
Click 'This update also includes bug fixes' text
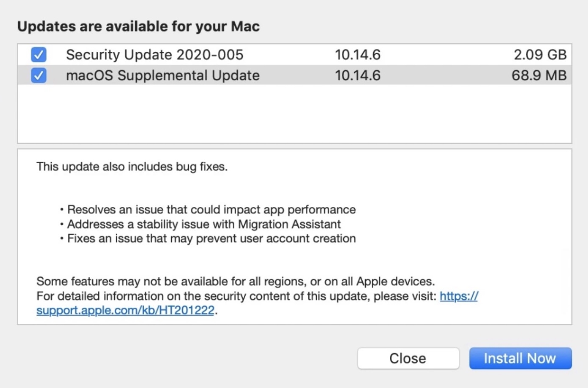132,167
